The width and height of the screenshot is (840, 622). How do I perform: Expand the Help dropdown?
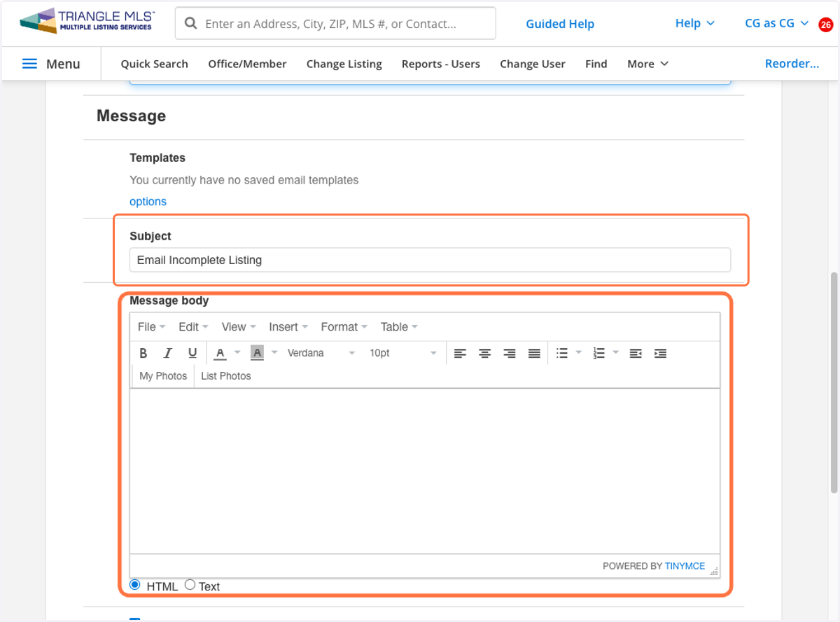695,23
